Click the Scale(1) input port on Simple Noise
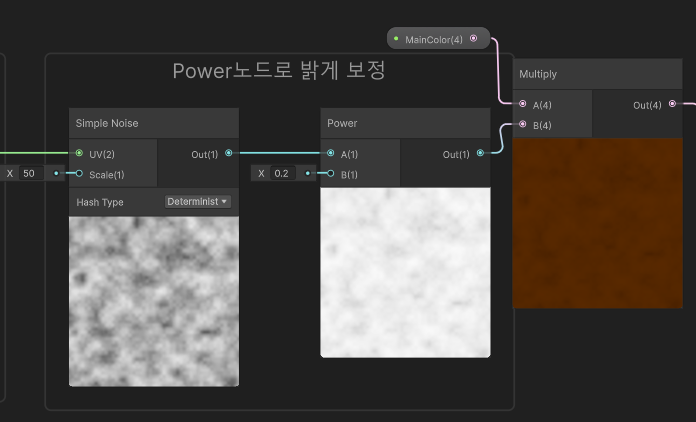The width and height of the screenshot is (696, 422). [79, 174]
